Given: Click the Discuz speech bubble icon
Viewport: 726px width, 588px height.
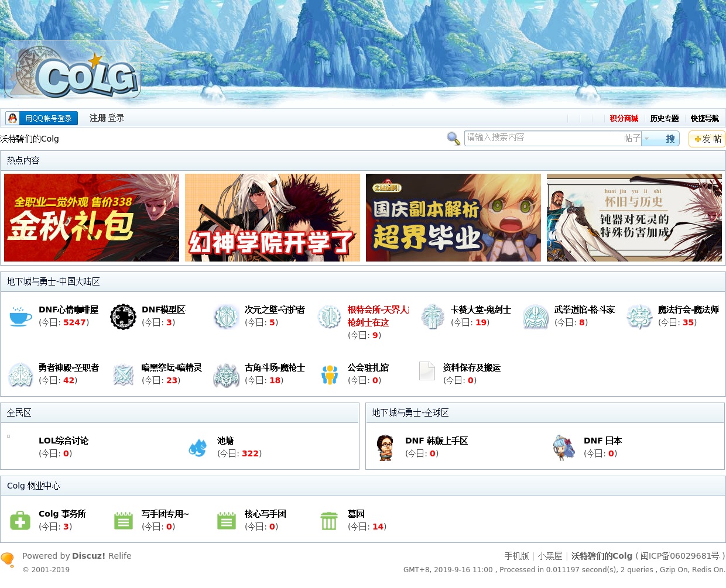Looking at the screenshot, I should coord(7,559).
